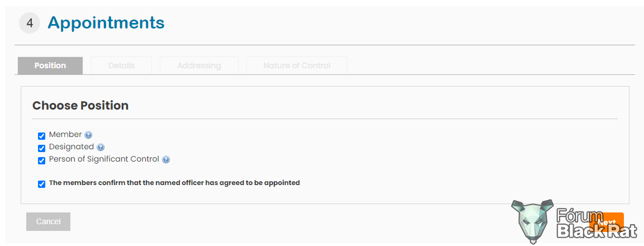Show help for Person of Significant Control

click(x=165, y=159)
